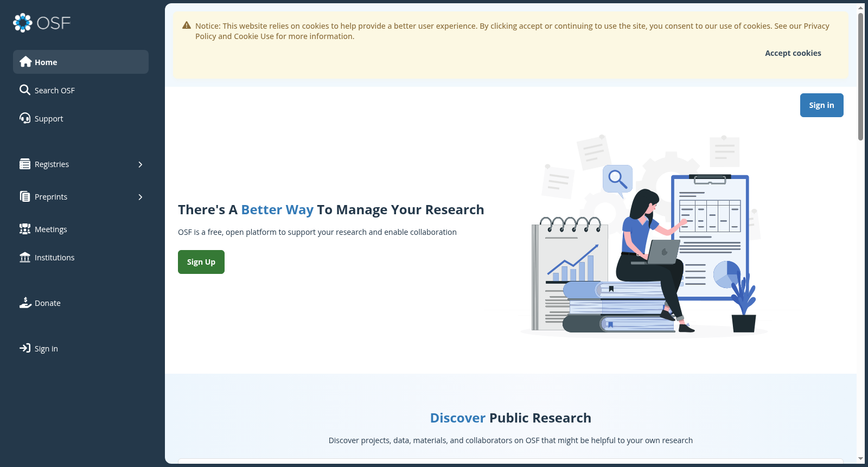This screenshot has height=467, width=868.
Task: Click the 'OSF is a free, open platform' tagline
Action: (x=317, y=232)
